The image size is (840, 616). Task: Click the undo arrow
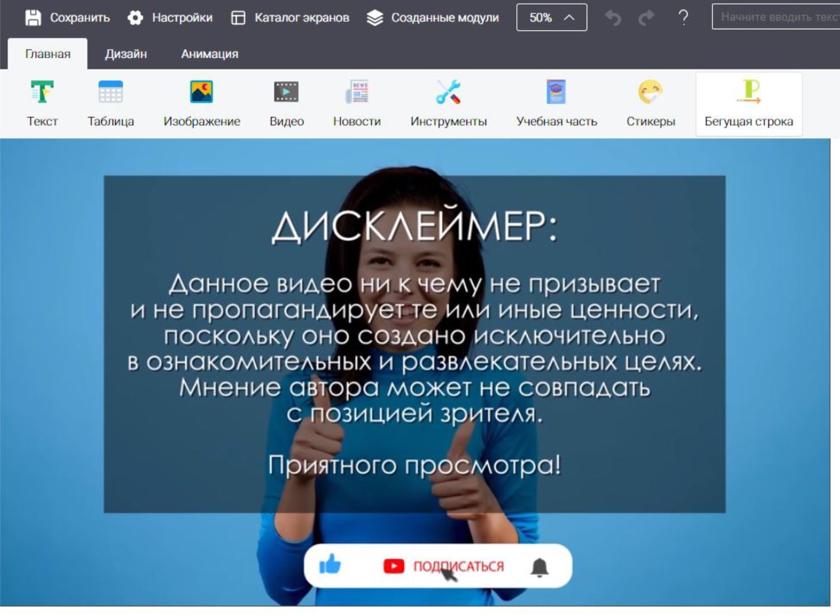[613, 18]
